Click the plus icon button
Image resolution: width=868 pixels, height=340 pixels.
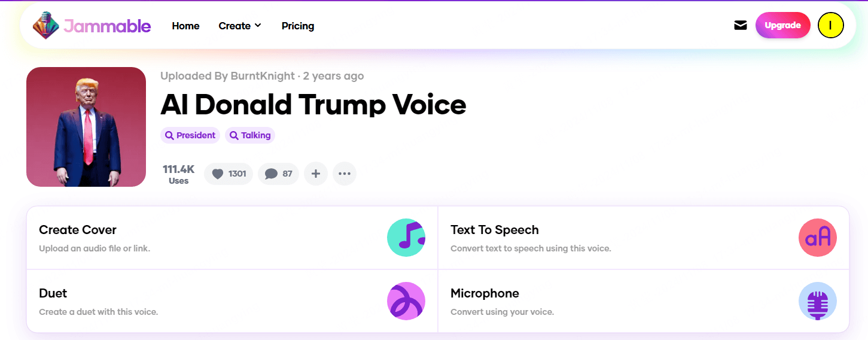point(316,174)
